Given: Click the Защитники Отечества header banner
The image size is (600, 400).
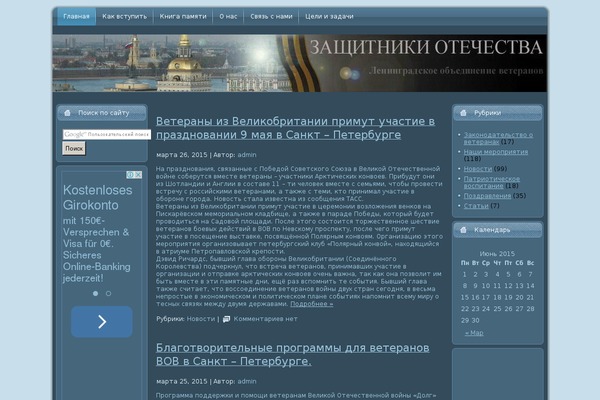Looking at the screenshot, I should [300, 63].
